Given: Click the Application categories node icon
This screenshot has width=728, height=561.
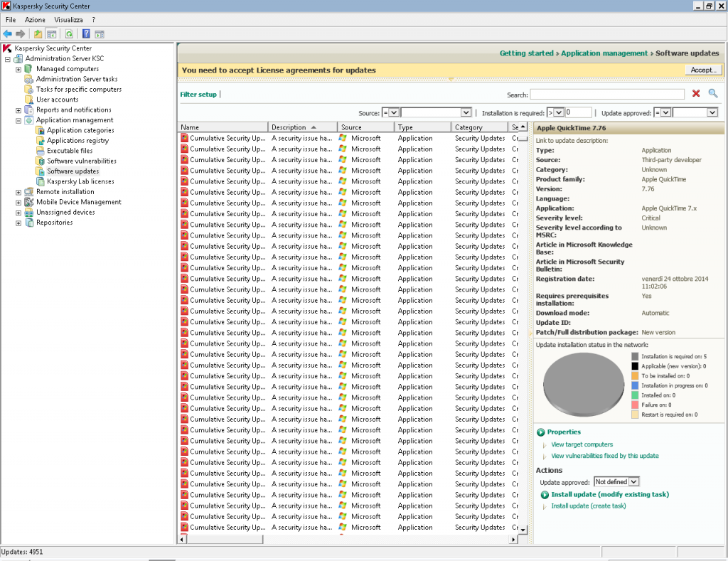Looking at the screenshot, I should click(40, 131).
